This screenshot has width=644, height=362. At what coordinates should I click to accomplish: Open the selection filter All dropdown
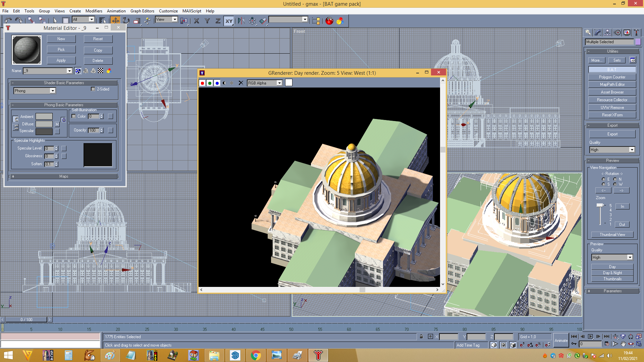click(x=84, y=19)
